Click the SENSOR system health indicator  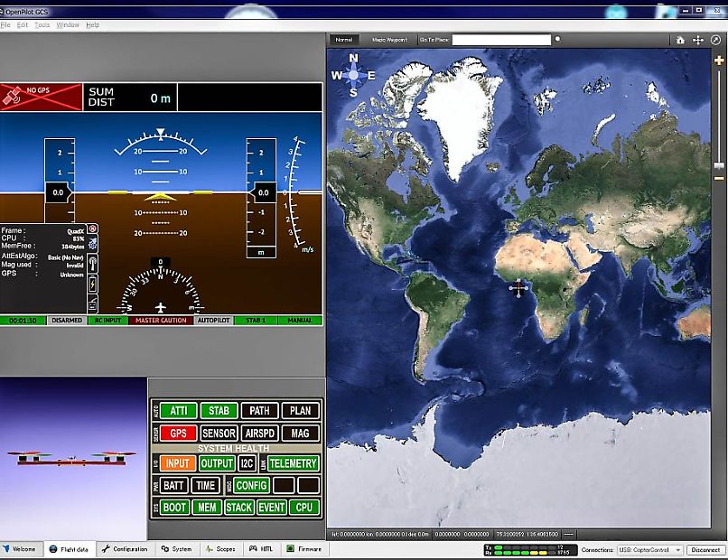click(219, 434)
